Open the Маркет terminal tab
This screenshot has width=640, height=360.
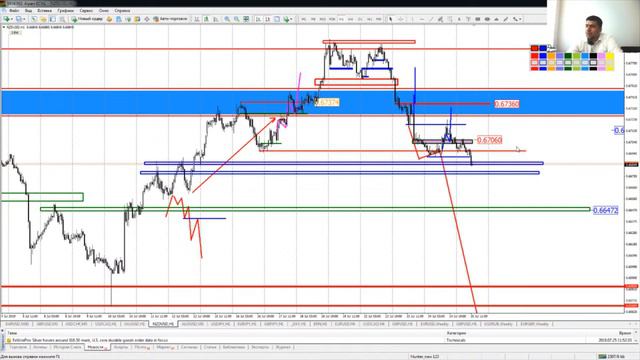pyautogui.click(x=166, y=347)
